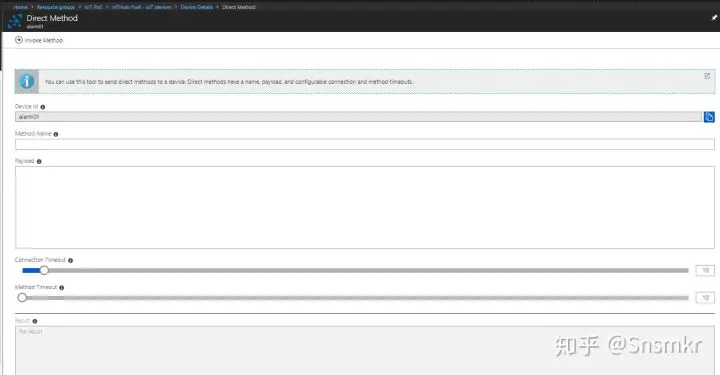The width and height of the screenshot is (720, 375).
Task: Show the Connection Timeout info icon
Action: point(71,260)
